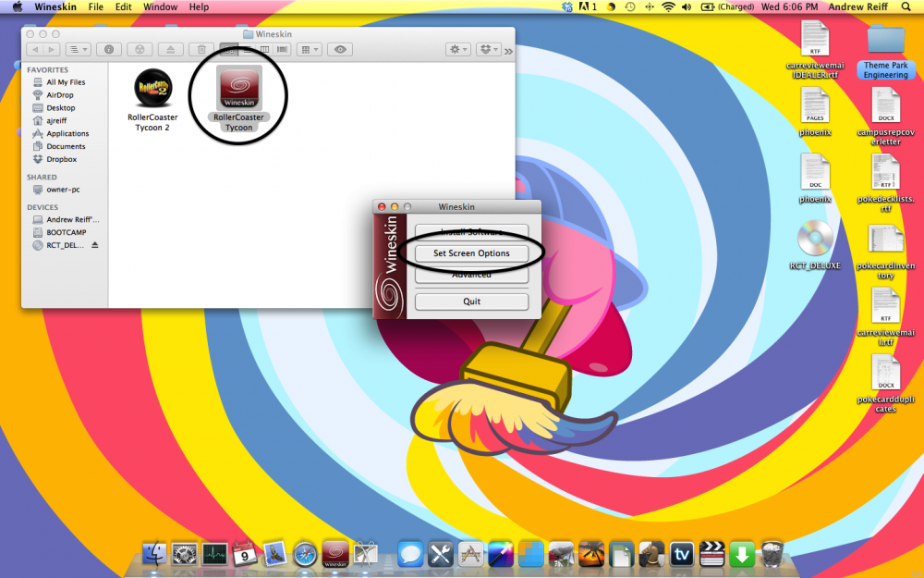This screenshot has width=924, height=578.
Task: Switch to column view in Finder toolbar
Action: [x=264, y=49]
